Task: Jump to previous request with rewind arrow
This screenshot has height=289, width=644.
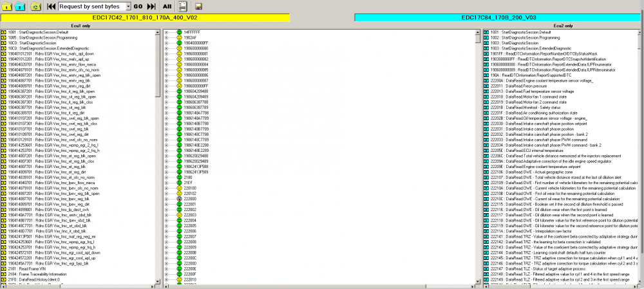Action: tap(52, 6)
